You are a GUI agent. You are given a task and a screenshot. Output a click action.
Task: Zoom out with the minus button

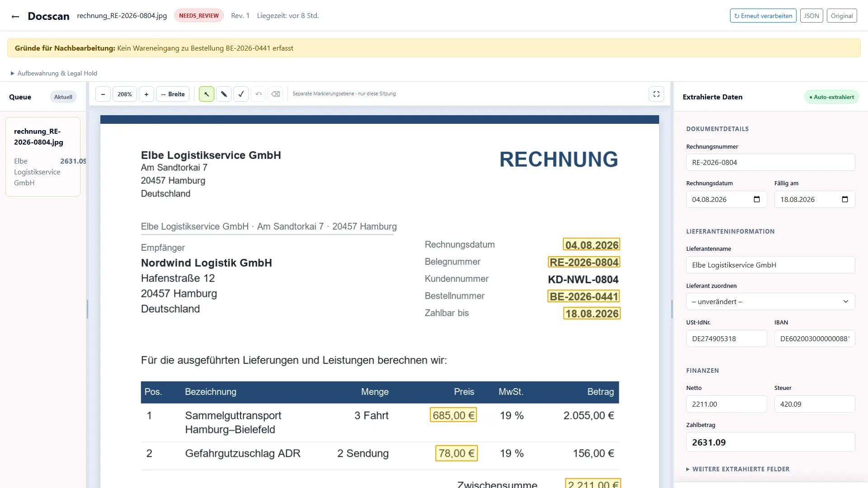[x=103, y=94]
